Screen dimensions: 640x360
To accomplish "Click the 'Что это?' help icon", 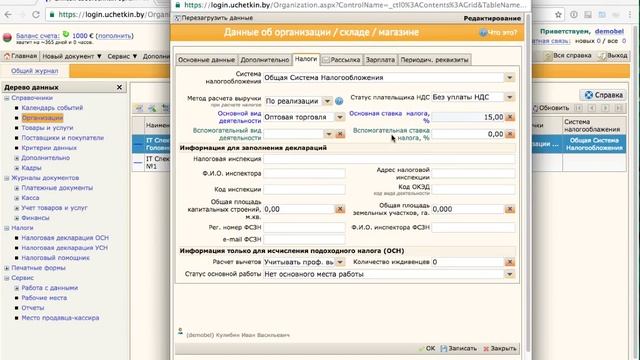I will [483, 32].
